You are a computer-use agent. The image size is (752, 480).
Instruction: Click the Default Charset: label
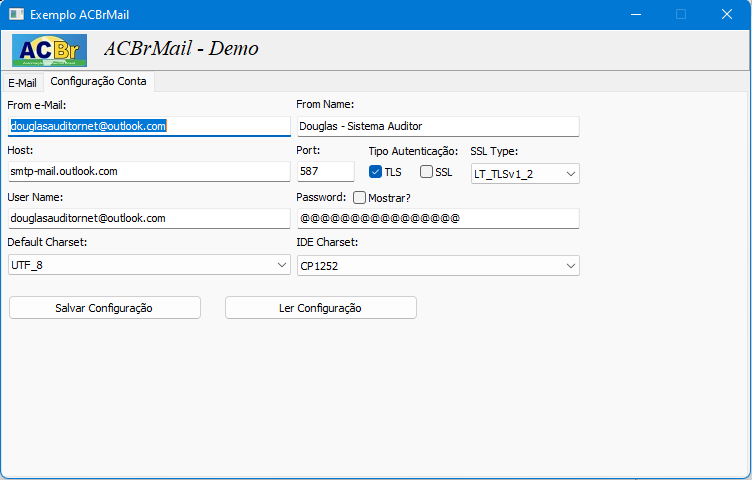point(47,242)
